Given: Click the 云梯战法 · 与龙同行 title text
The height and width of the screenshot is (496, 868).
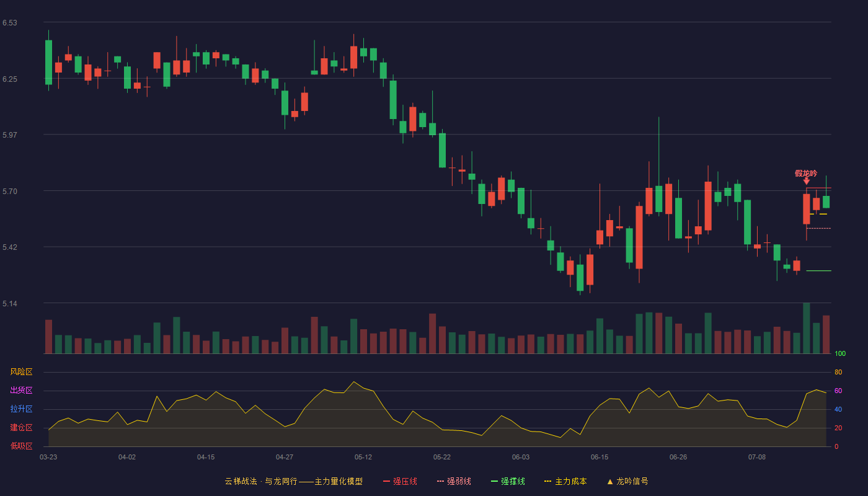Looking at the screenshot, I should click(261, 481).
